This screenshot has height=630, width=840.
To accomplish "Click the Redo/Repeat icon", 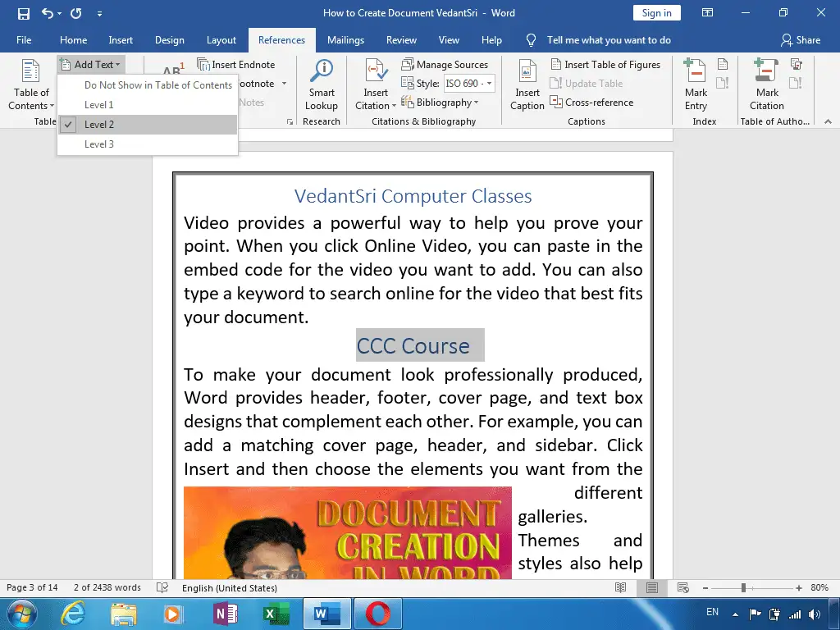I will point(76,13).
